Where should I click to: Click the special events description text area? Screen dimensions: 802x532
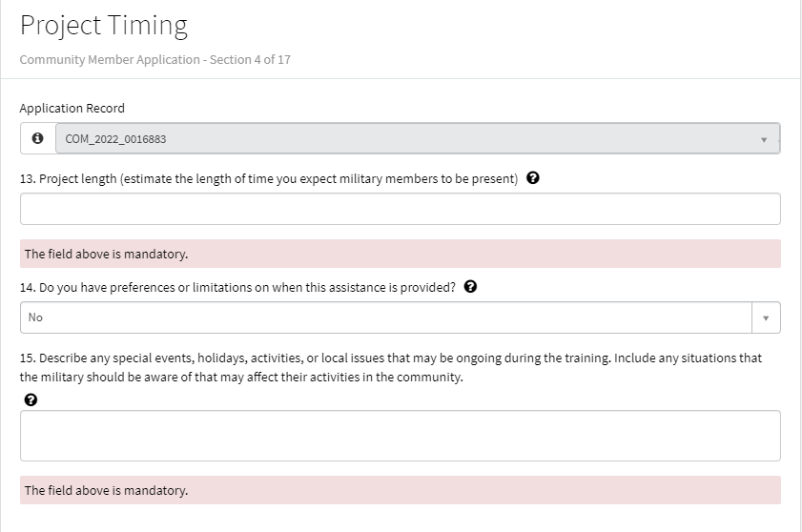tap(400, 436)
